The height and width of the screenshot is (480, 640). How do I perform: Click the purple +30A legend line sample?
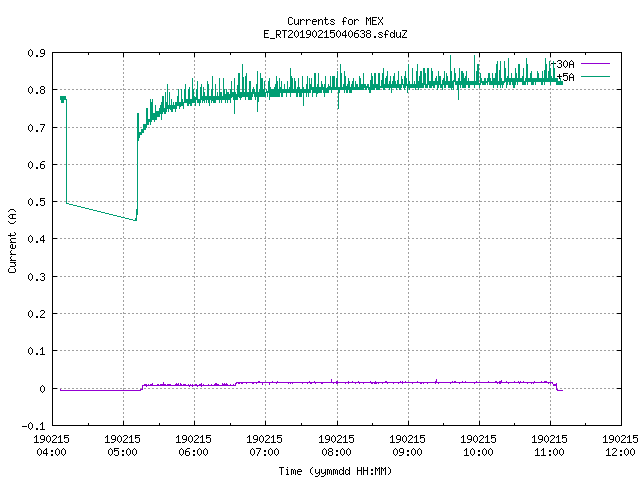coord(595,64)
